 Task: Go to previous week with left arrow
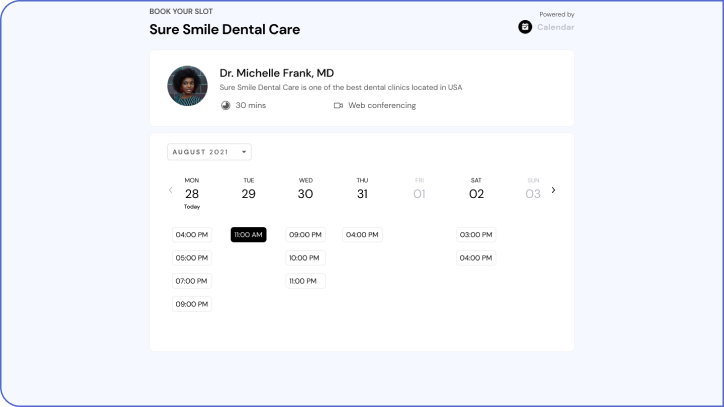tap(170, 190)
